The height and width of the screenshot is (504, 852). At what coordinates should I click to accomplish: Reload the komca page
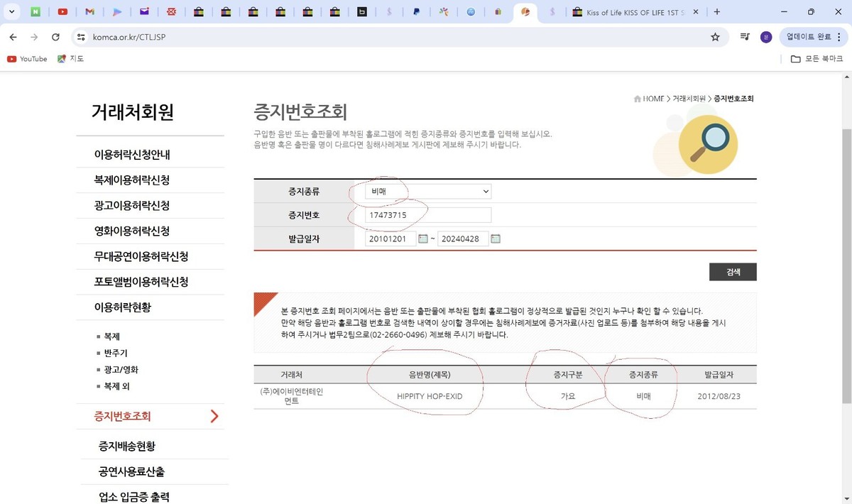[55, 37]
